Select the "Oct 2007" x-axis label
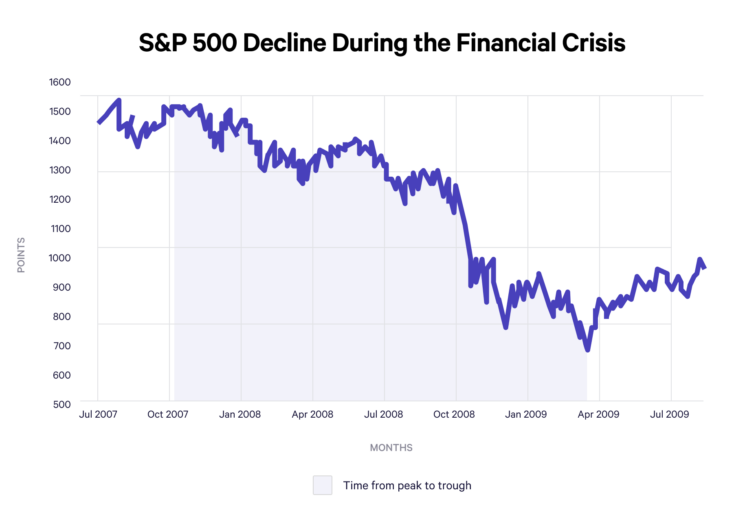 pos(170,412)
